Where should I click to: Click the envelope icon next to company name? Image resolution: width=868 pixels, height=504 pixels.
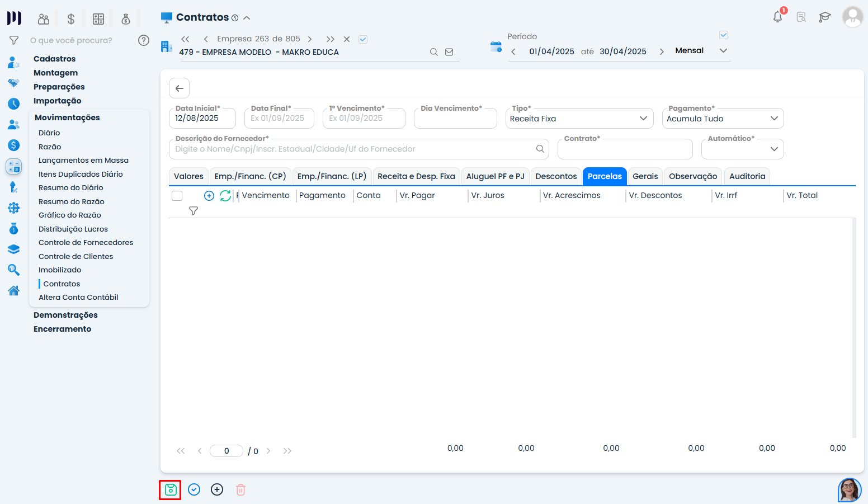(449, 52)
